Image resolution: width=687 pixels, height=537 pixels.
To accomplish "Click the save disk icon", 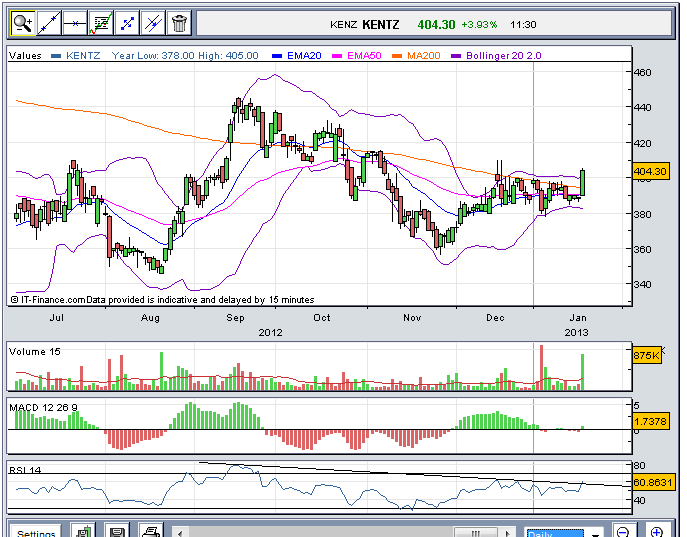I will point(118,531).
